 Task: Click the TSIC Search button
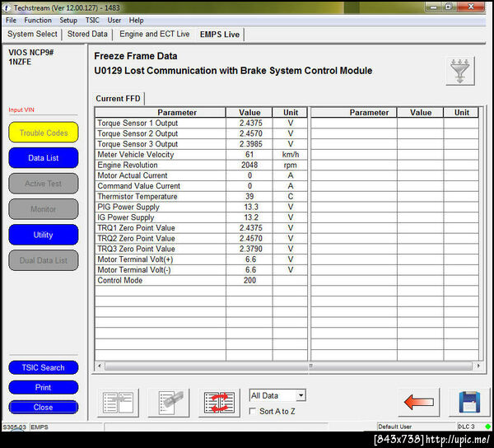pyautogui.click(x=44, y=367)
